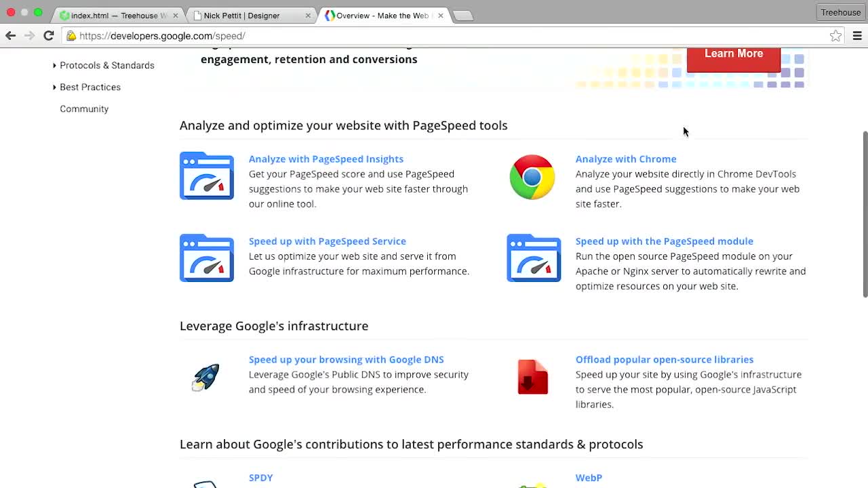The image size is (868, 488).
Task: Click the back navigation arrow
Action: click(x=10, y=35)
